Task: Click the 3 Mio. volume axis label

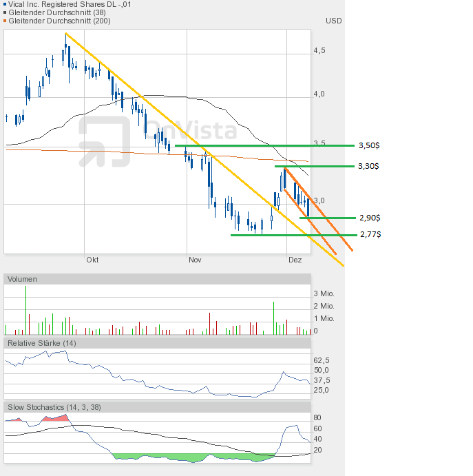Action: click(325, 293)
